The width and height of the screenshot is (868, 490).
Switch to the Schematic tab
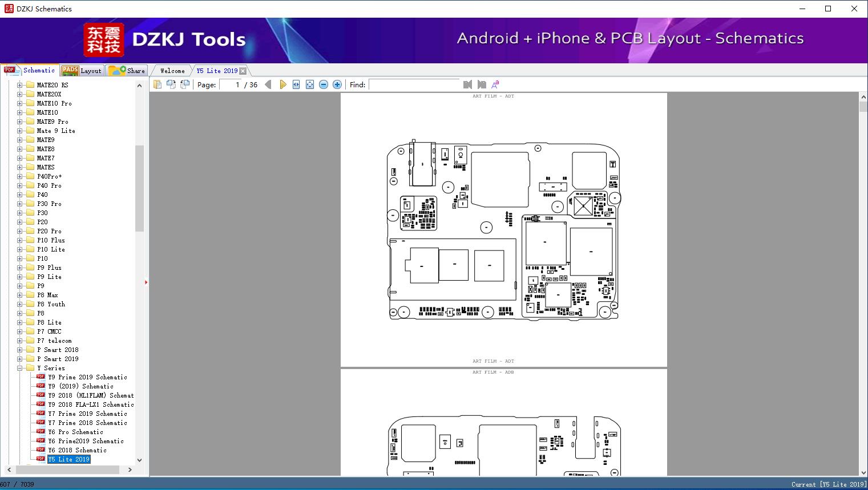tap(30, 70)
